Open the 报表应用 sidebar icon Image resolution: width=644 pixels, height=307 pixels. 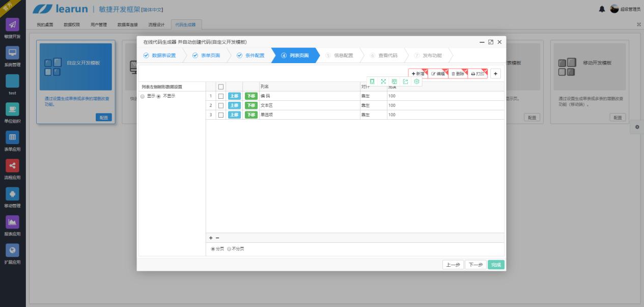[x=13, y=222]
